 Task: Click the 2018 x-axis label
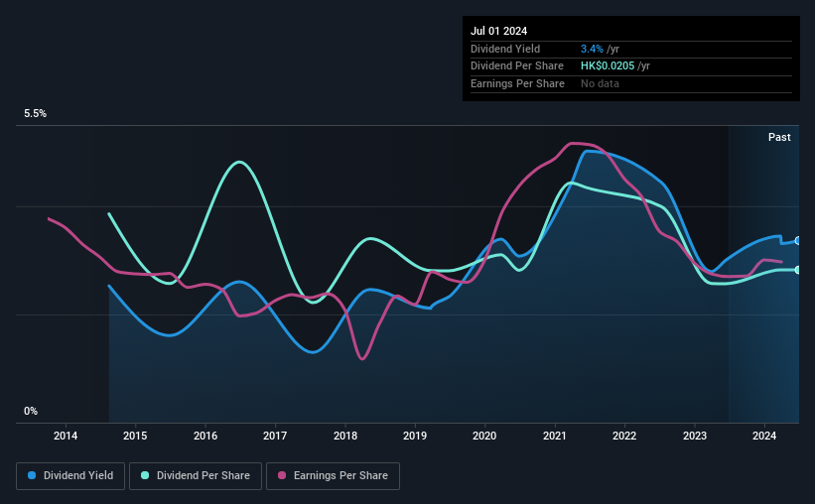coord(345,436)
